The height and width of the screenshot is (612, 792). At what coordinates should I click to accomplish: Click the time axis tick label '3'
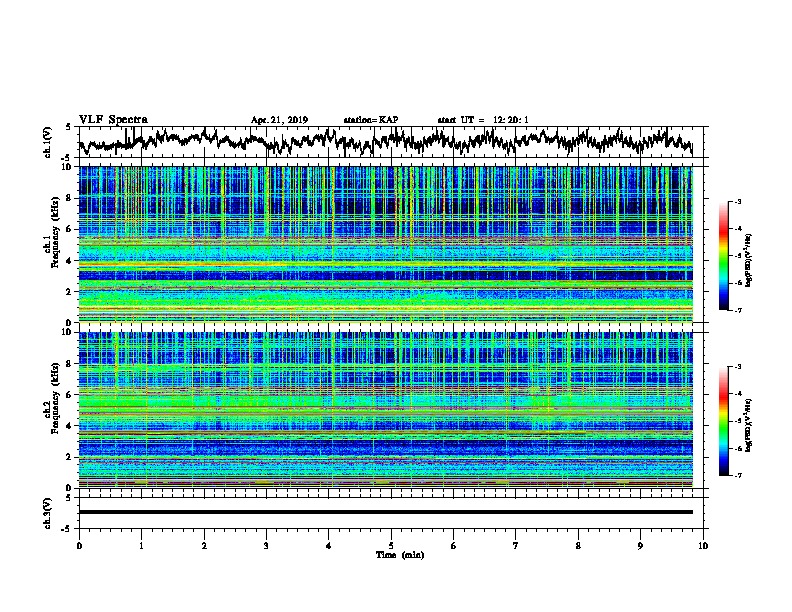pos(266,546)
